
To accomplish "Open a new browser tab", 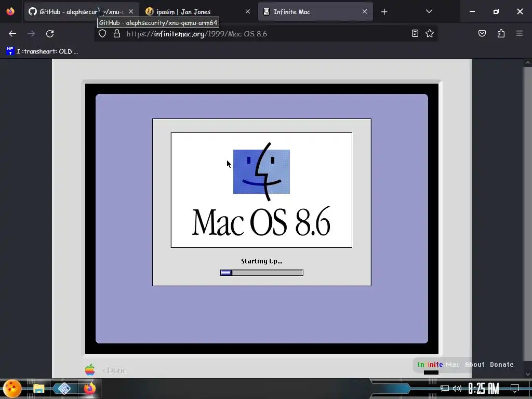I will (384, 12).
